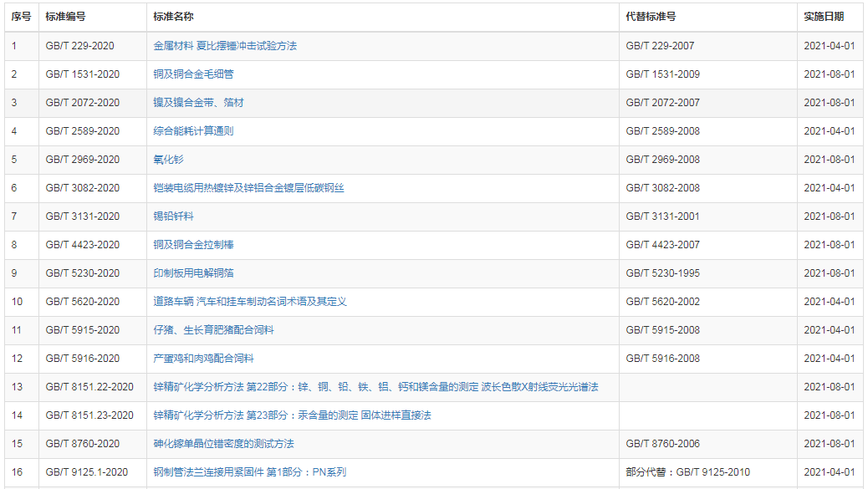
Task: Click the 标准编号 column header
Action: 65,17
